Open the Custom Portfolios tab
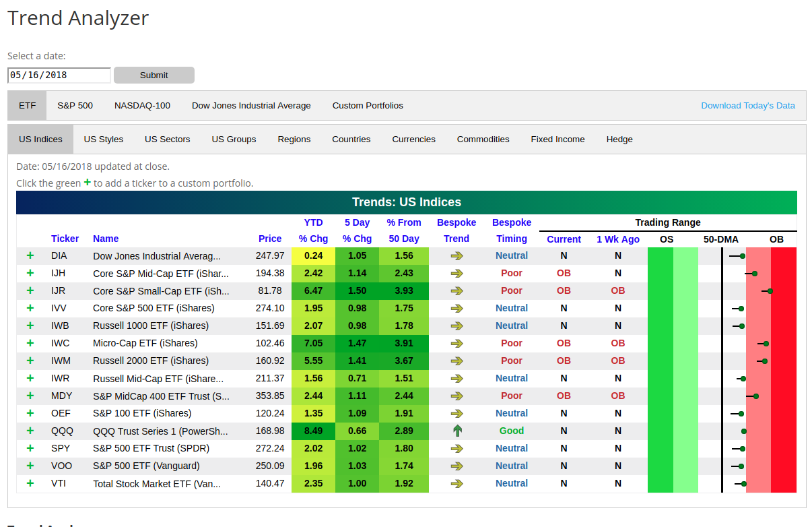812x527 pixels. coord(368,106)
